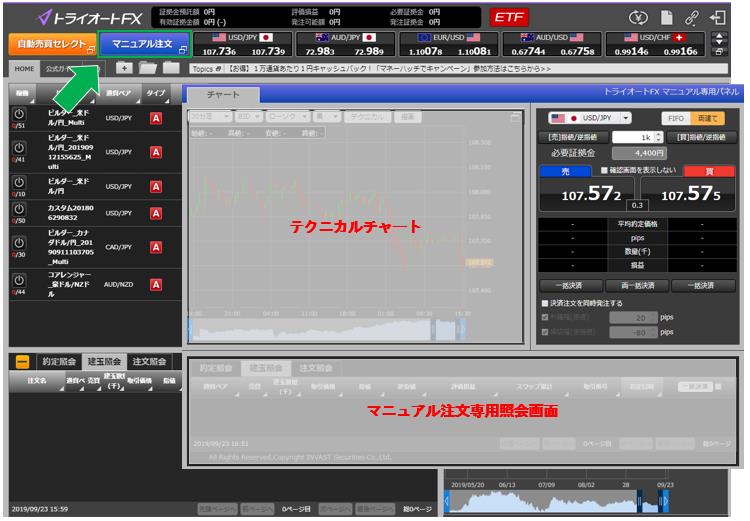The height and width of the screenshot is (521, 750).
Task: Sort strategy list by 通貨ペア column
Action: pyautogui.click(x=119, y=93)
